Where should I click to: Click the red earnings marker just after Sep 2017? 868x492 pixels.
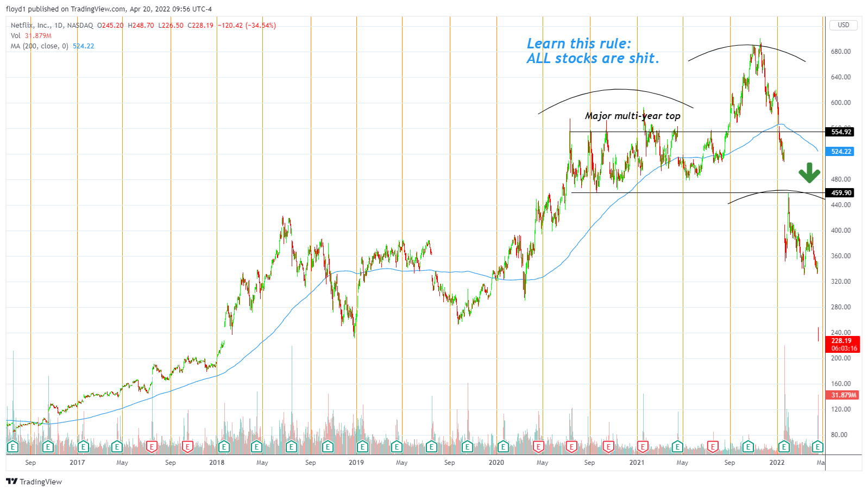[x=187, y=447]
